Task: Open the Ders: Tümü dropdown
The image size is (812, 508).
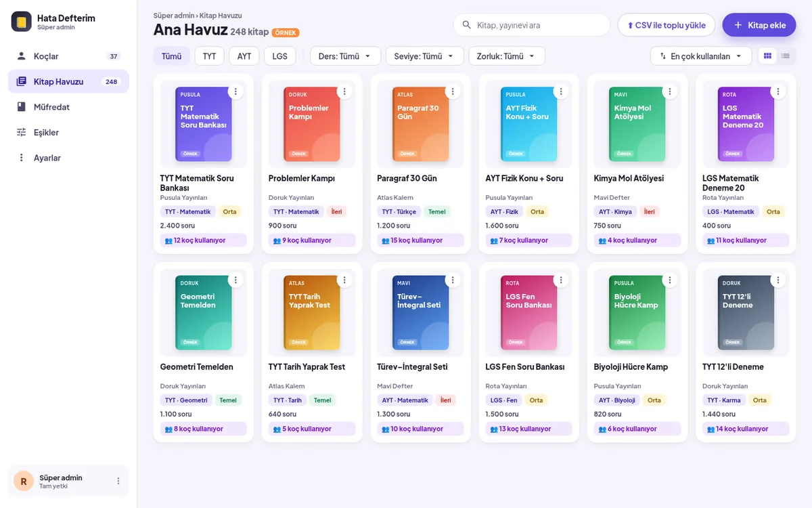Action: coord(346,56)
